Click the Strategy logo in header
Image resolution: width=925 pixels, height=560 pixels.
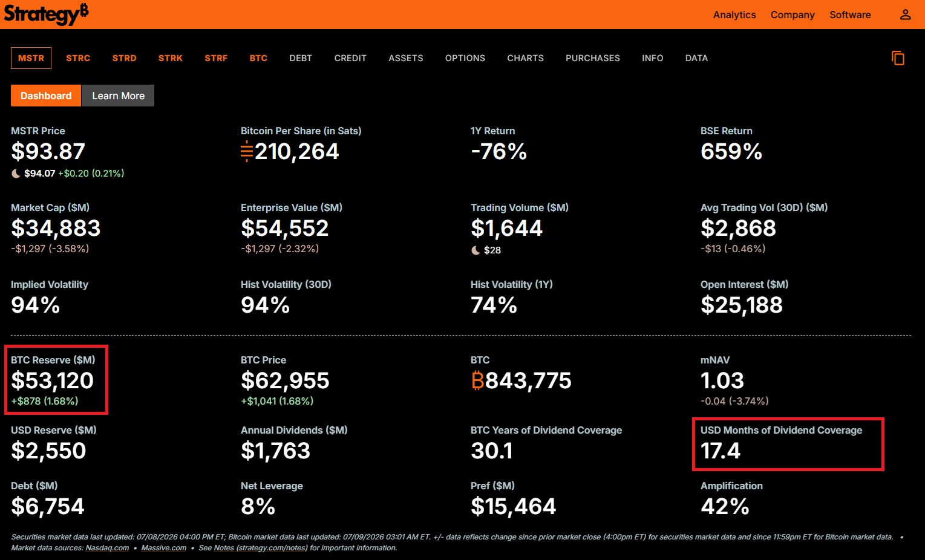click(x=46, y=13)
